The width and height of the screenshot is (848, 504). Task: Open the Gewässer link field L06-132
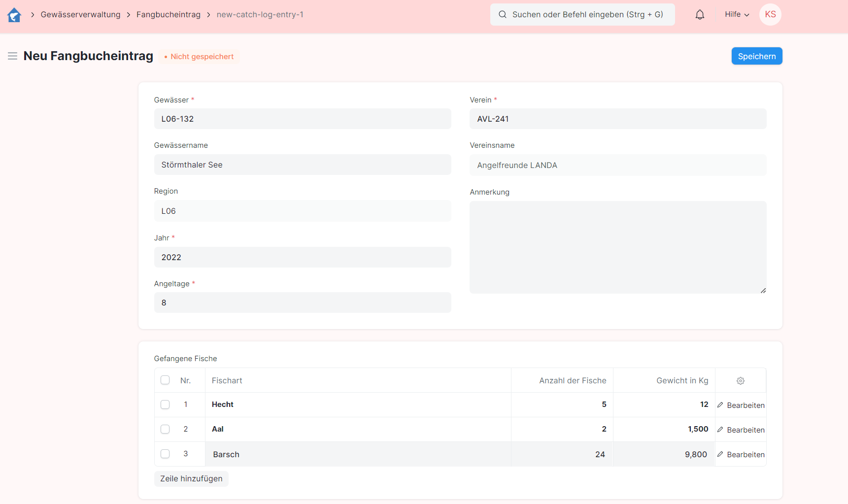[x=302, y=119]
